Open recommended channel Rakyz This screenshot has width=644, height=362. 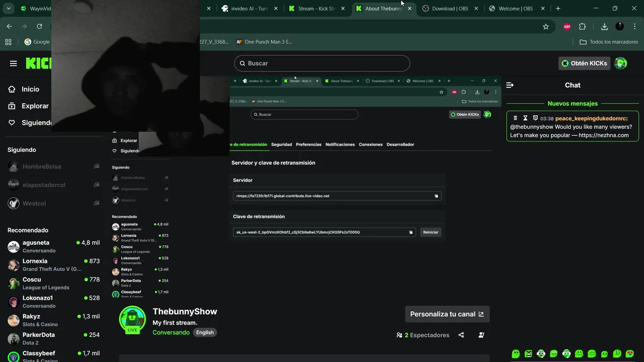(53, 320)
